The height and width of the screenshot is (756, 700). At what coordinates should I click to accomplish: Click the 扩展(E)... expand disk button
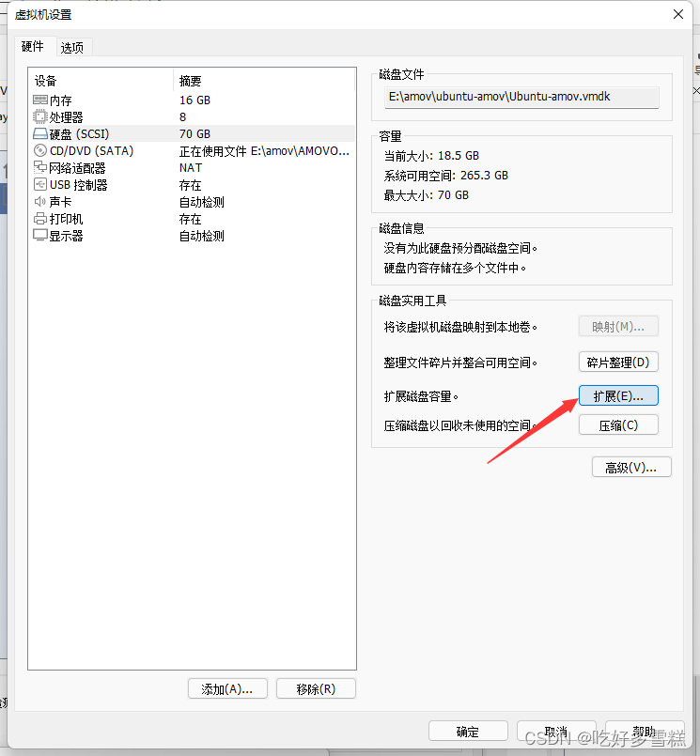click(x=618, y=395)
